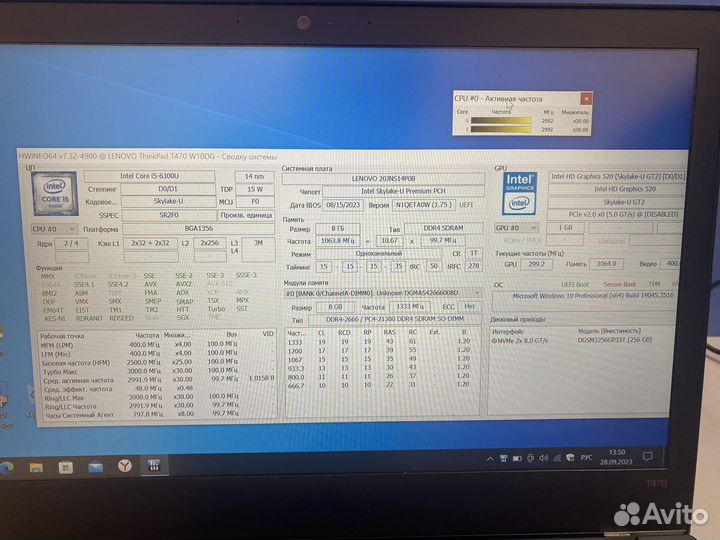
Task: Click DDR4-2666 / PC4-21300 module type field
Action: point(394,319)
